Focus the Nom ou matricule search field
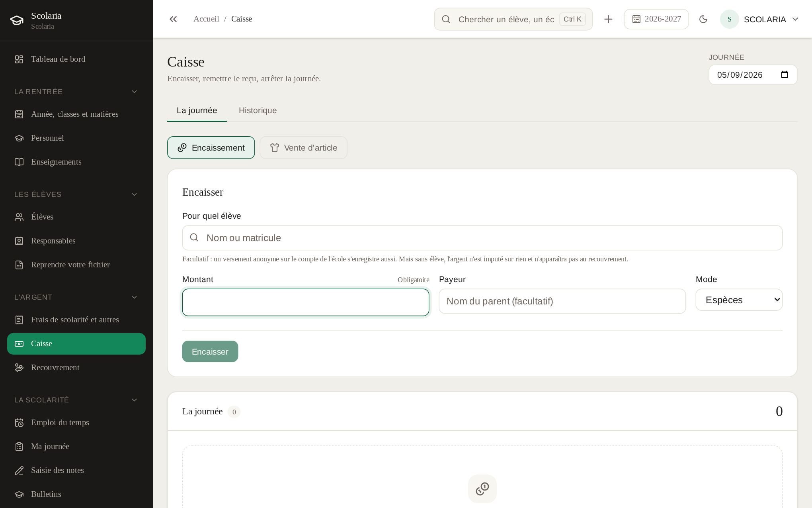The width and height of the screenshot is (812, 508). click(482, 238)
